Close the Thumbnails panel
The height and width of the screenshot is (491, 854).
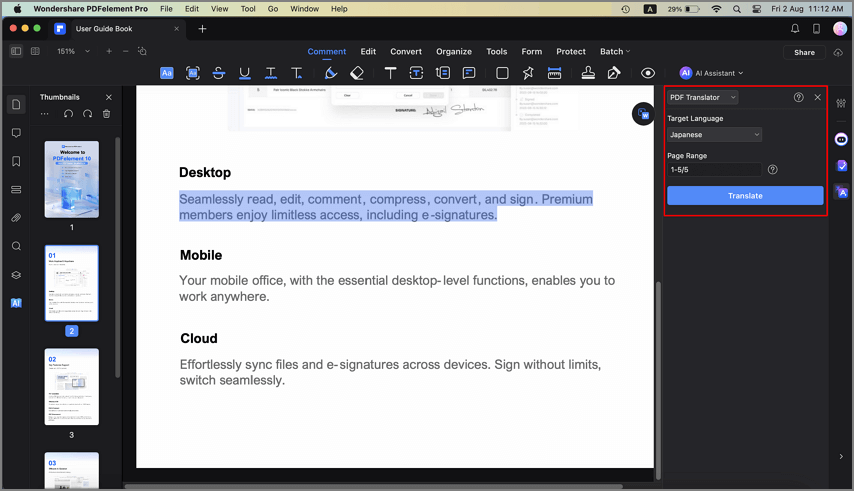[108, 97]
